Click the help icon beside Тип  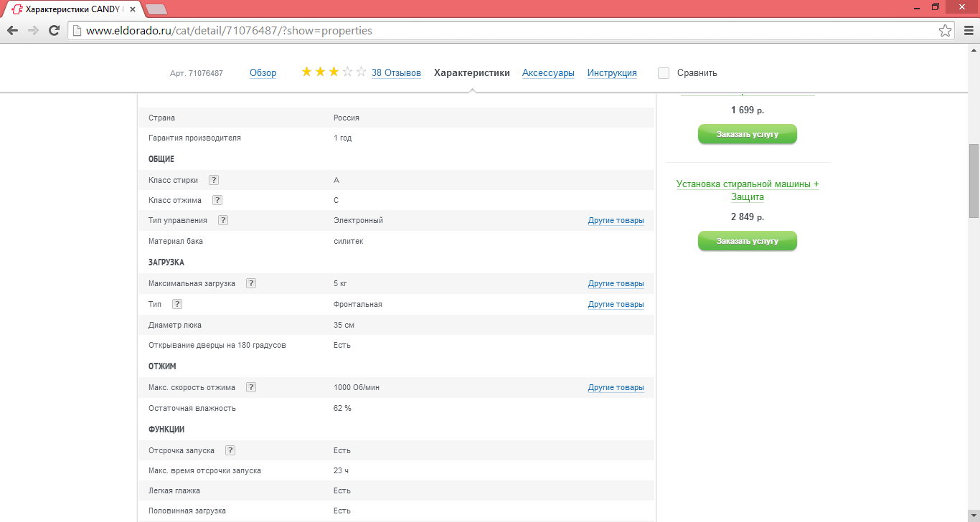pos(177,304)
